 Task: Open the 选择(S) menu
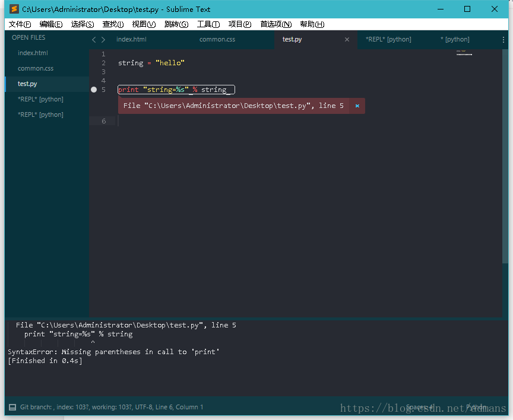pos(82,24)
